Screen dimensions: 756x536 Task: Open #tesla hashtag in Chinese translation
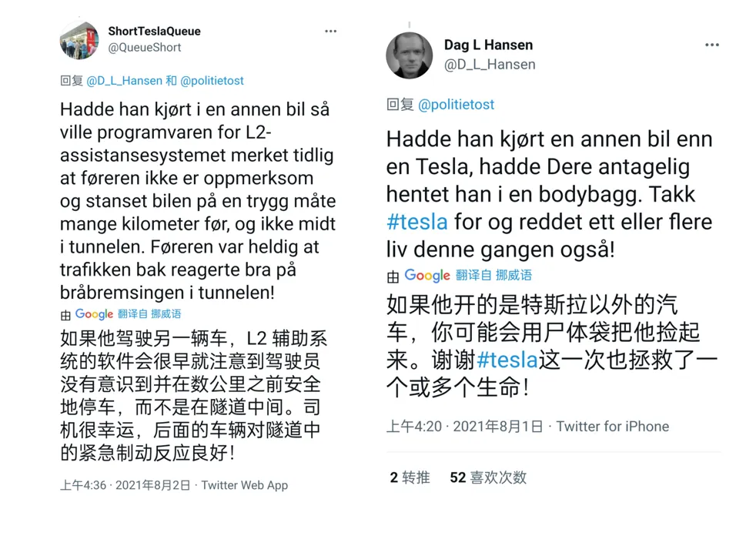coord(507,360)
